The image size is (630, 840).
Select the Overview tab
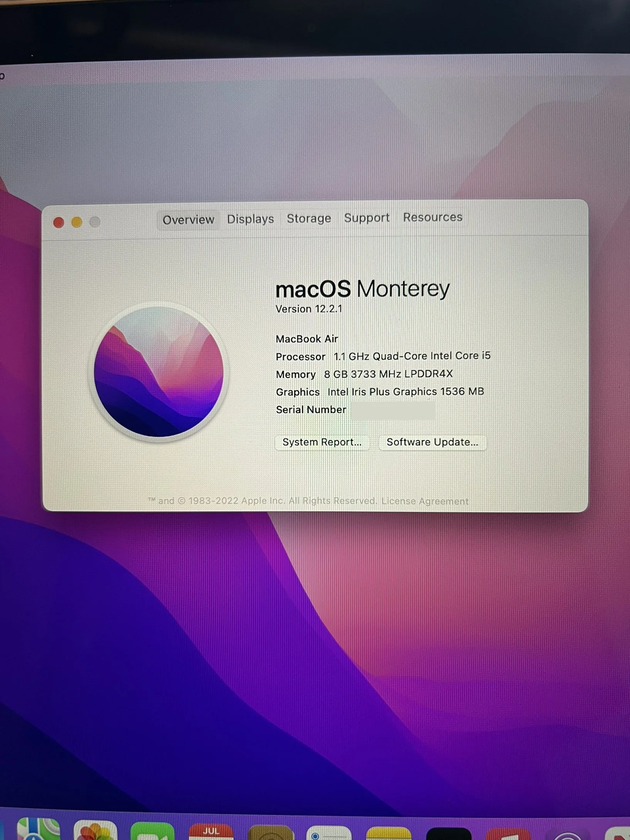pyautogui.click(x=188, y=220)
